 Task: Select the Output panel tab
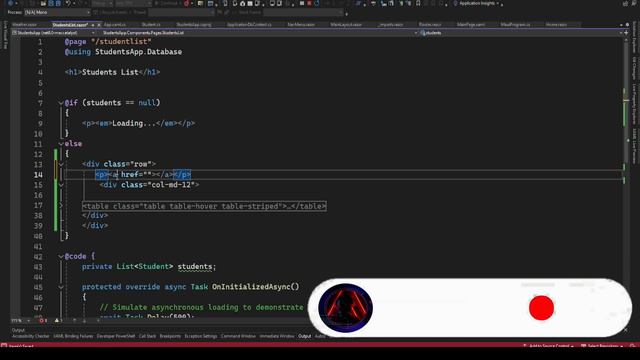[x=304, y=336]
